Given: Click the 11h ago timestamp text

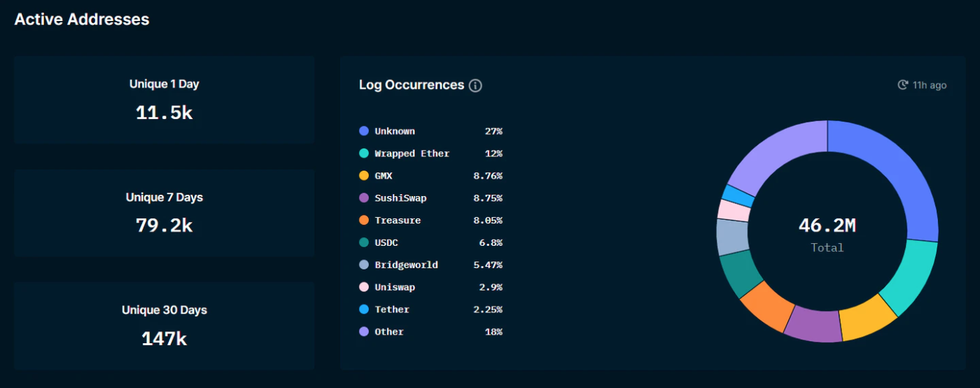Looking at the screenshot, I should coord(930,85).
